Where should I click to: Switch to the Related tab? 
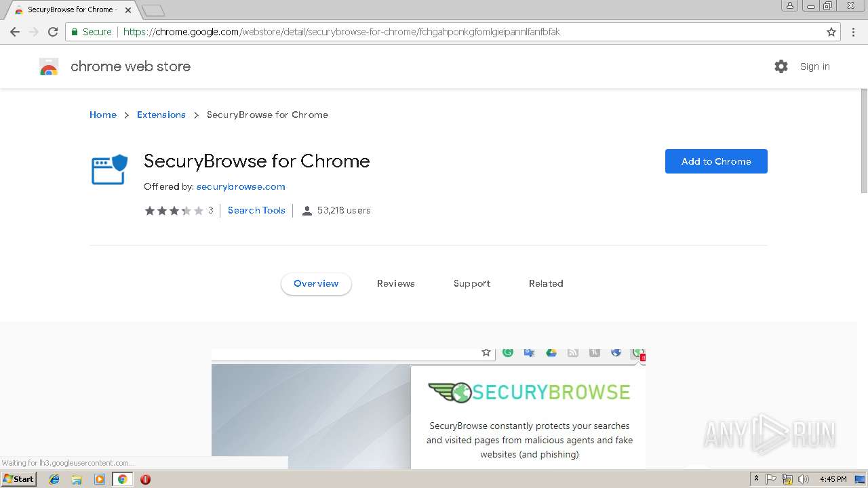(546, 283)
